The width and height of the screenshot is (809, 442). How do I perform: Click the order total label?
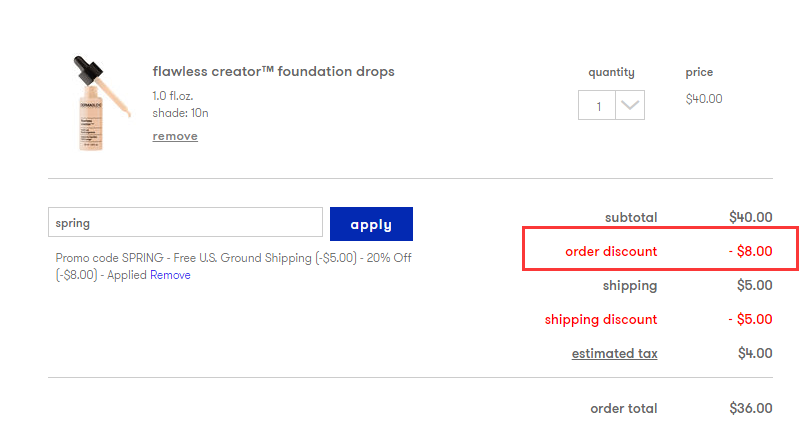pos(624,408)
